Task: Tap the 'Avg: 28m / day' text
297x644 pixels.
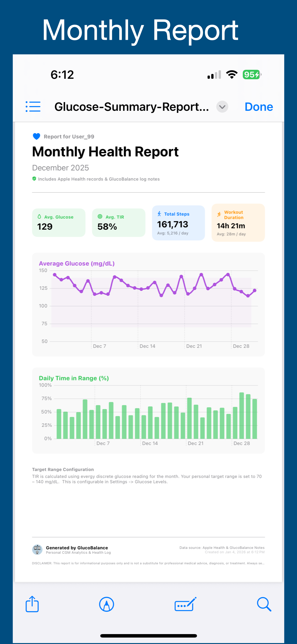Action: pos(231,234)
